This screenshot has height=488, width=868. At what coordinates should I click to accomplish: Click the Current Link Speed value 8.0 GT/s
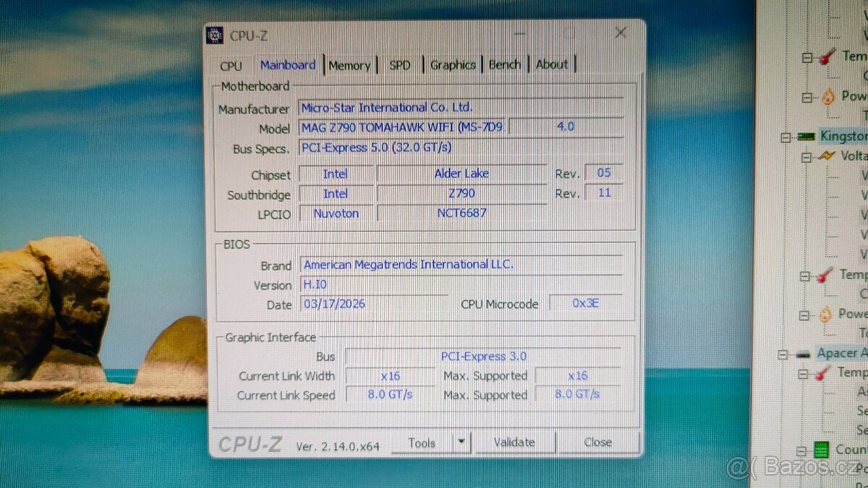point(390,395)
